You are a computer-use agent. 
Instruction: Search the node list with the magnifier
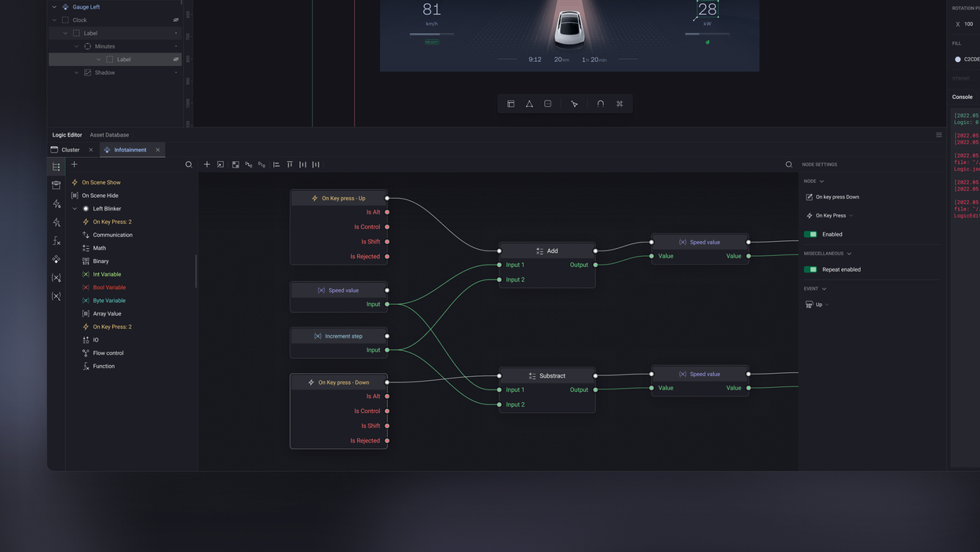point(188,165)
